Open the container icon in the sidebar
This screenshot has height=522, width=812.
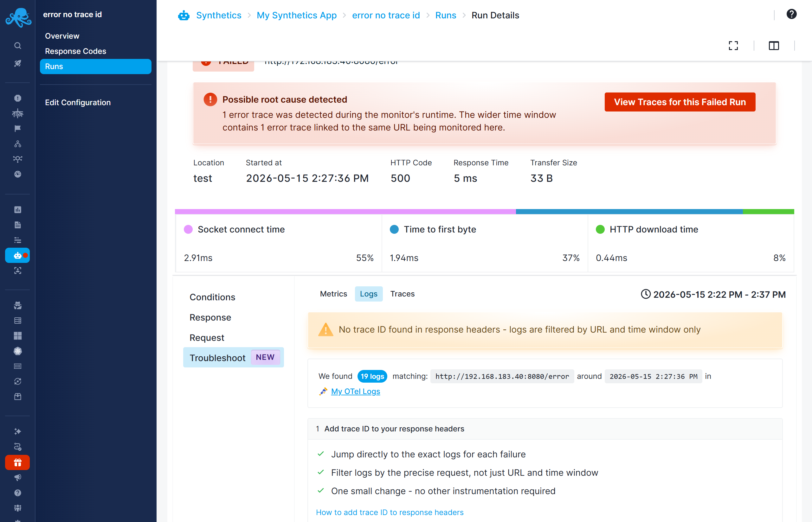18,366
